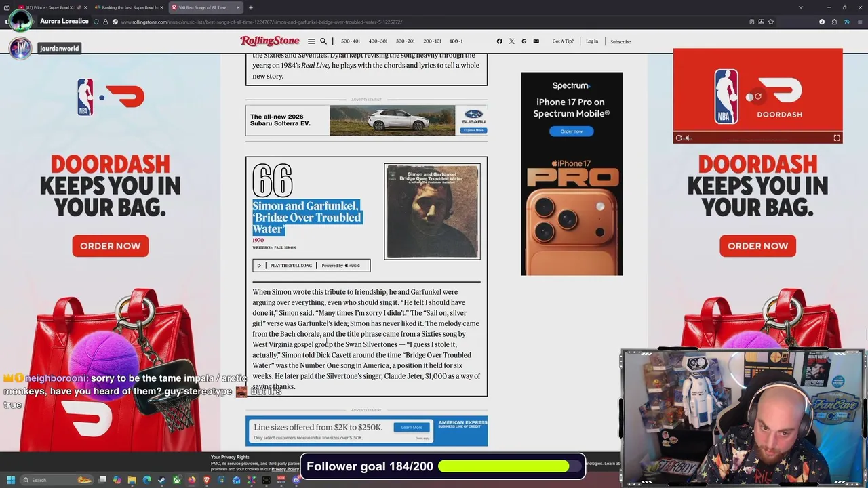
Task: Click Learn More on American Express ad
Action: (412, 427)
